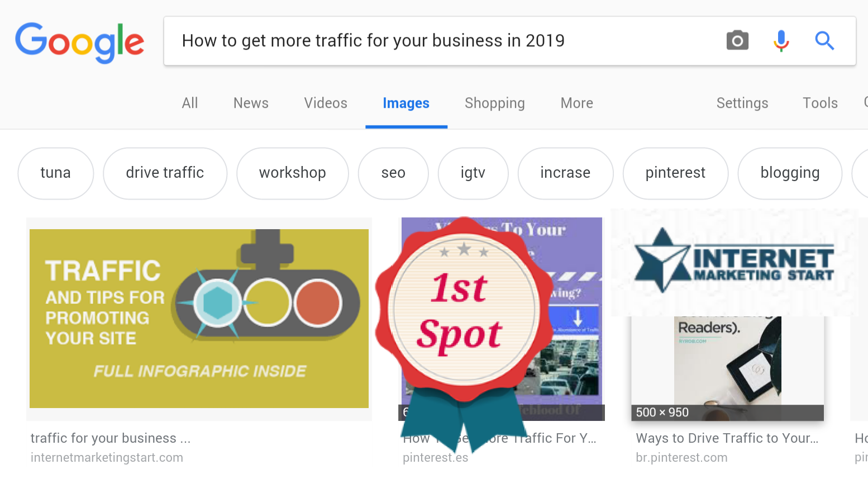Switch to the All tab

point(190,103)
